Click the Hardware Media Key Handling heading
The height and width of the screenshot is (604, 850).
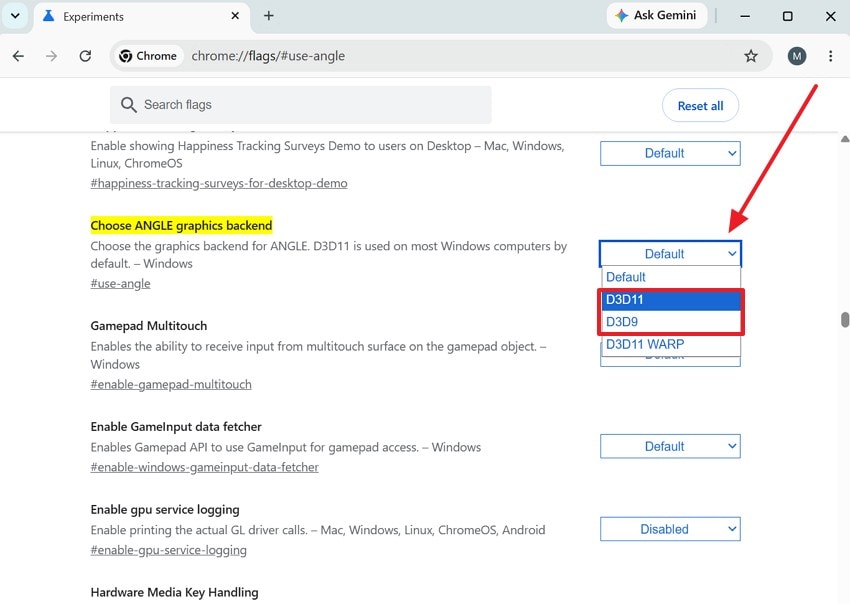click(174, 593)
